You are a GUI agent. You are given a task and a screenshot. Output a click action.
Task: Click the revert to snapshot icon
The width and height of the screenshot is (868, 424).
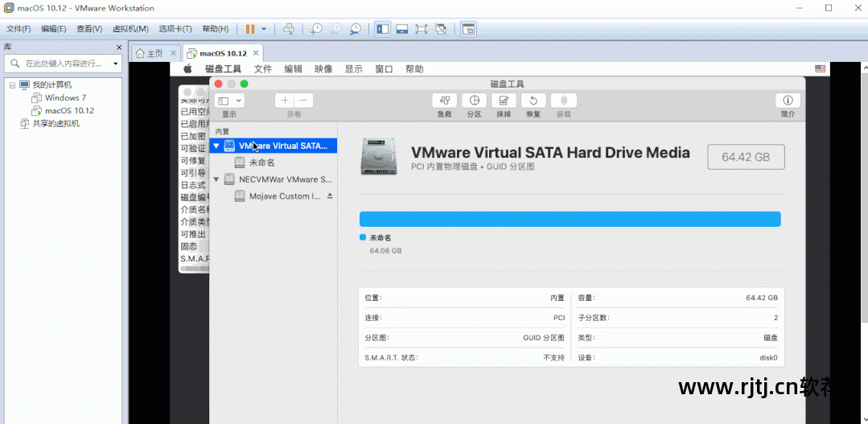pyautogui.click(x=335, y=29)
